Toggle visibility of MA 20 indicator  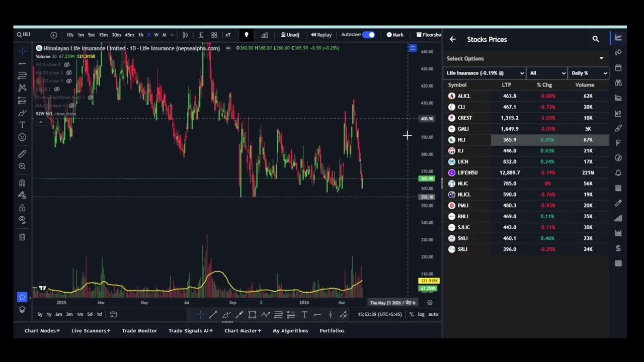[x=69, y=73]
